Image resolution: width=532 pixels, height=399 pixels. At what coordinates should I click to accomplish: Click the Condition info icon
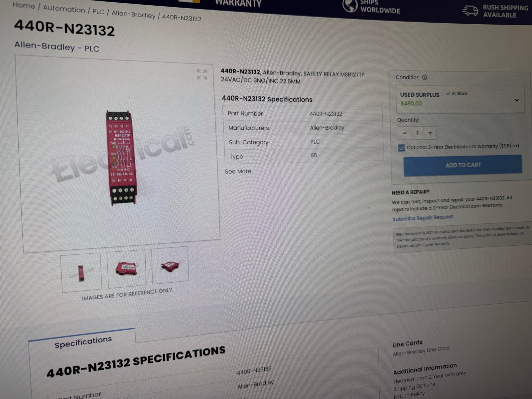coord(425,77)
